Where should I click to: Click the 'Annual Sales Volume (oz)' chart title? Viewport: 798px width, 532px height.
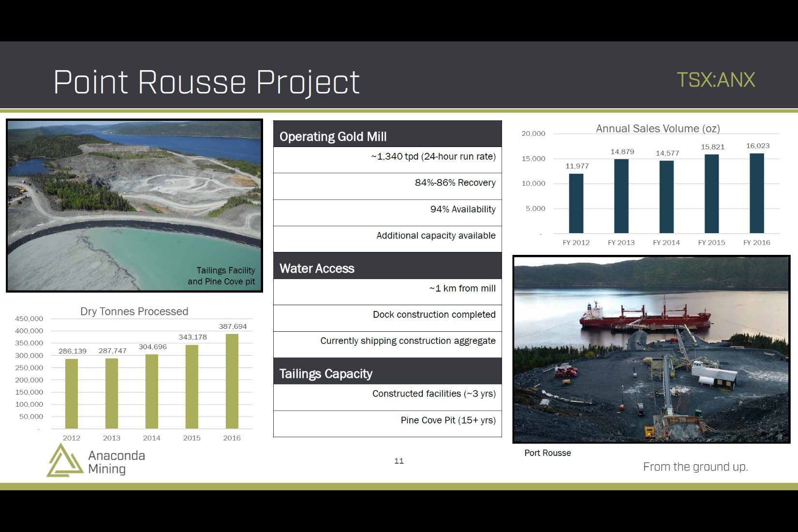pos(658,129)
